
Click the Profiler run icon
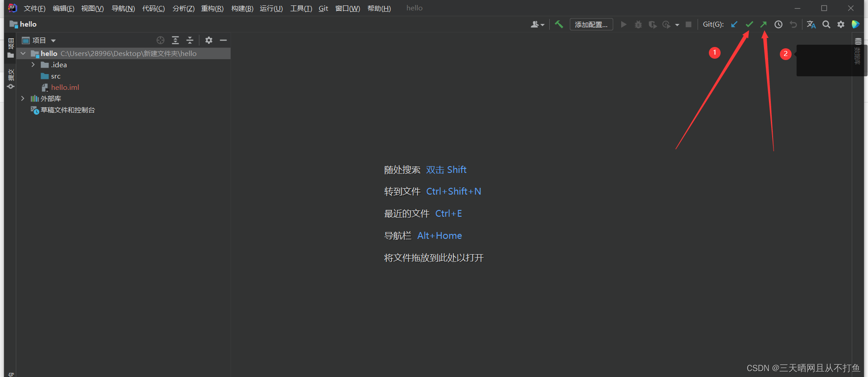pos(666,24)
